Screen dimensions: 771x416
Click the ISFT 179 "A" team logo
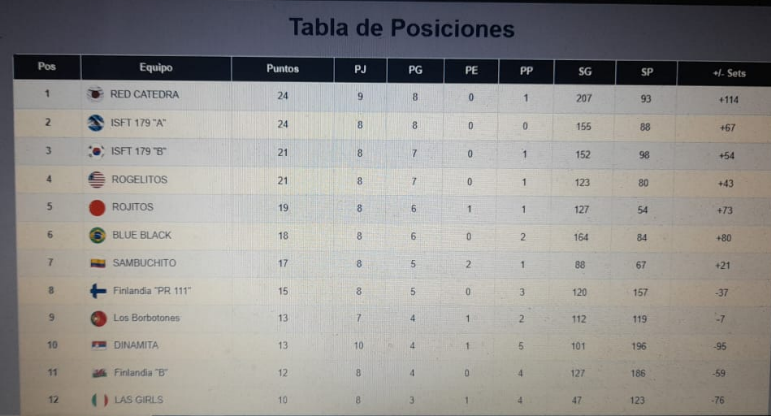point(96,123)
